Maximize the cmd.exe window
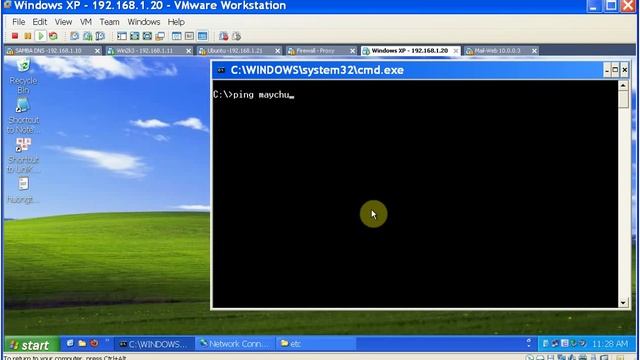The image size is (640, 360). tap(615, 70)
